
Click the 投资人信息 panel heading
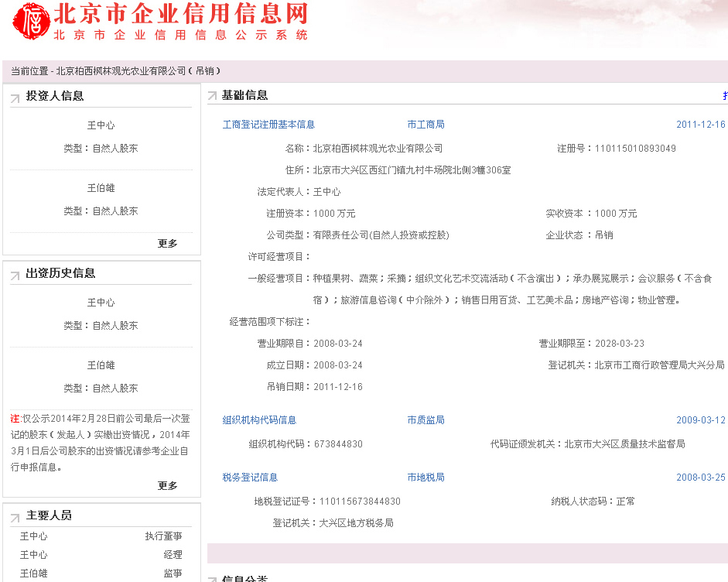click(x=55, y=96)
